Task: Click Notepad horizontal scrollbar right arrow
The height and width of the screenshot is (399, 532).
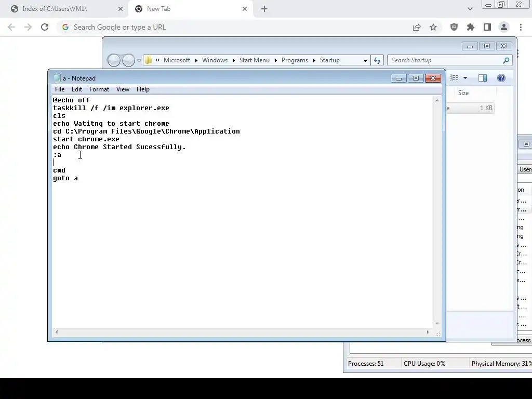Action: (428, 332)
